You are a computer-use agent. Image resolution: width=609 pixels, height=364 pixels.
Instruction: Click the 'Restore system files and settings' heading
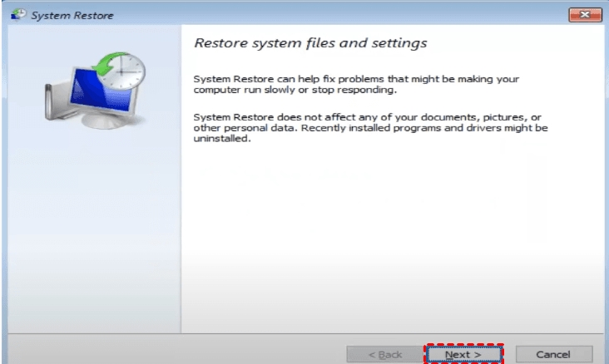pos(310,42)
